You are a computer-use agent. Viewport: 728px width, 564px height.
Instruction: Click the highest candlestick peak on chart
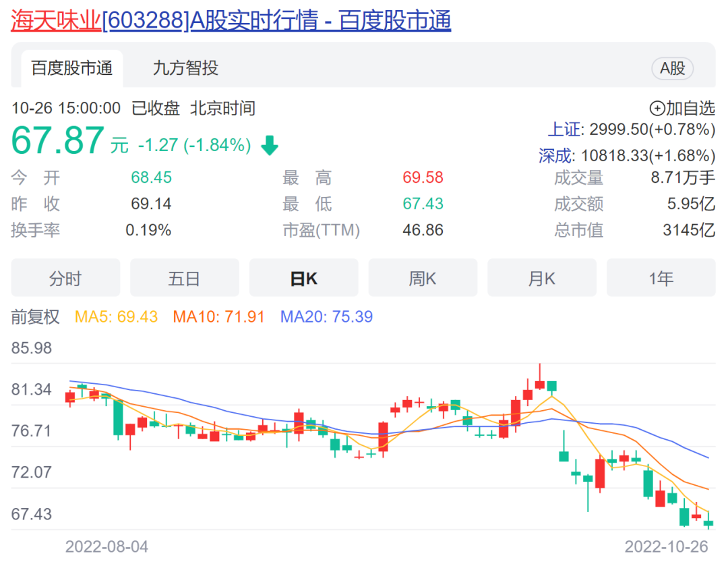pyautogui.click(x=539, y=376)
